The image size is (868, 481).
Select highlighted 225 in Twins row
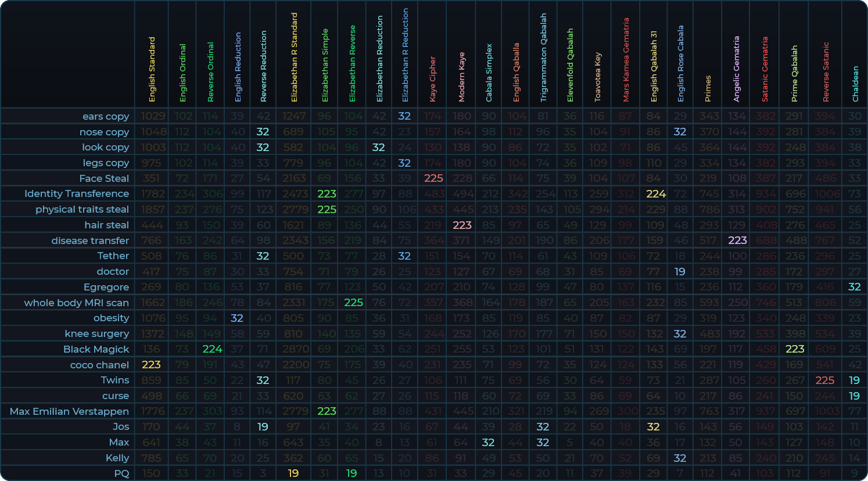(824, 381)
